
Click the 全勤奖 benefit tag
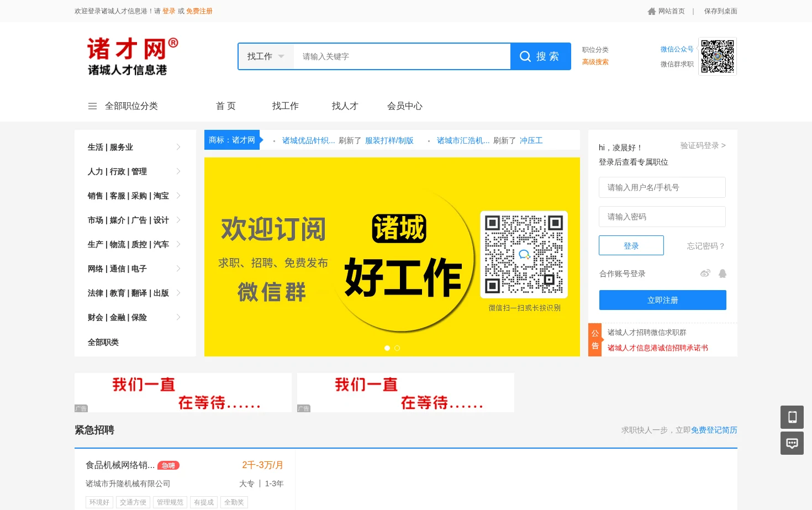click(x=234, y=502)
